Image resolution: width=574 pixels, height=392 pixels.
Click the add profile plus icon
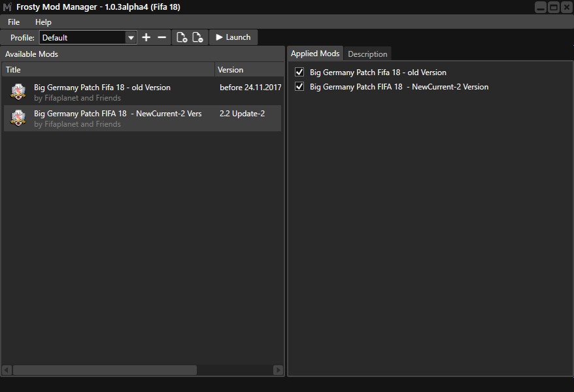(x=146, y=37)
